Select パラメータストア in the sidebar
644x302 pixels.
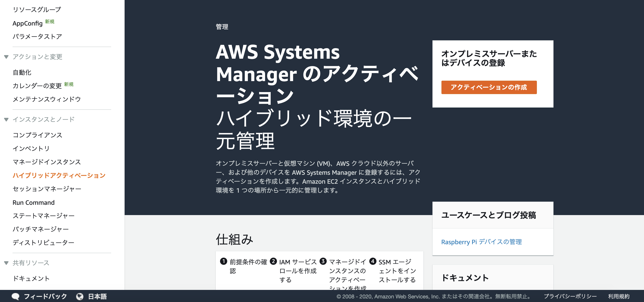[x=37, y=36]
